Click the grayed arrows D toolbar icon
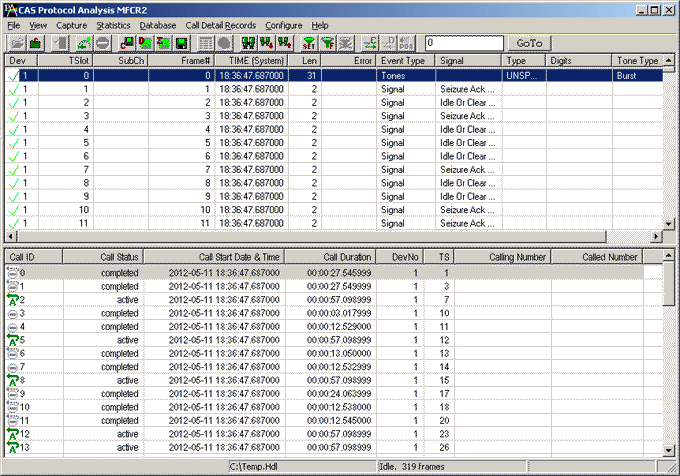 (389, 43)
